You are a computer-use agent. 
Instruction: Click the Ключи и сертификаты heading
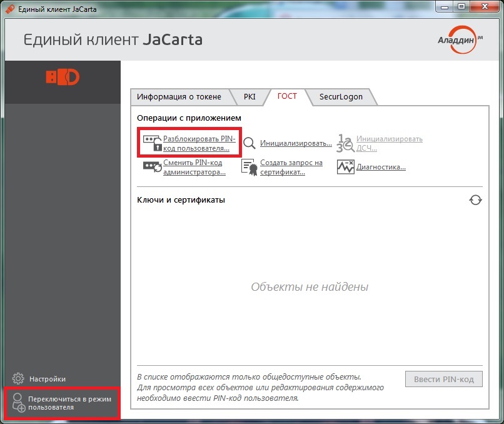point(181,200)
